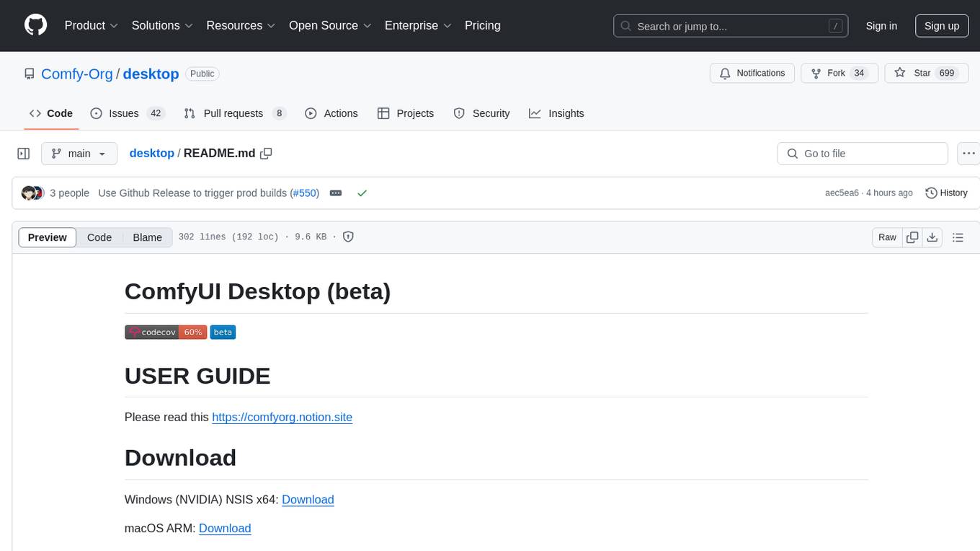Open the main branch selector dropdown
Viewport: 980px width, 551px height.
[79, 154]
